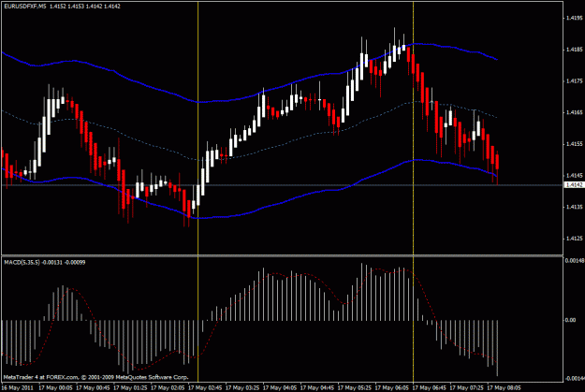Image resolution: width=585 pixels, height=392 pixels.
Task: Click price level 1.4125 on the scale
Action: point(575,239)
